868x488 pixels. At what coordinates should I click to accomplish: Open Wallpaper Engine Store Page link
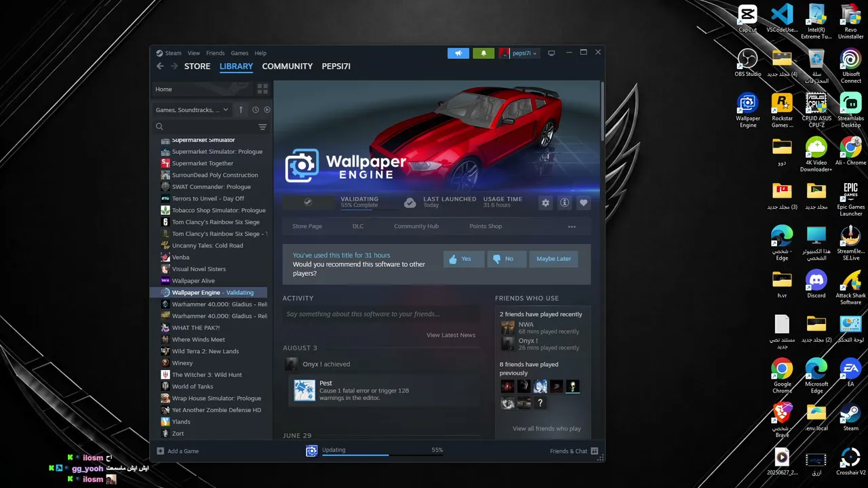(x=307, y=226)
